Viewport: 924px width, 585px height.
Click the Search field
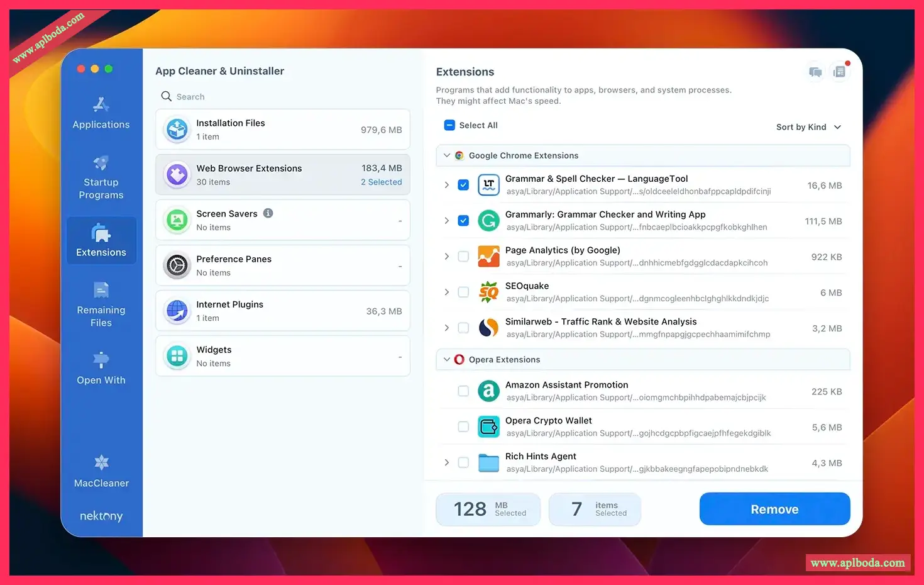[x=283, y=97]
